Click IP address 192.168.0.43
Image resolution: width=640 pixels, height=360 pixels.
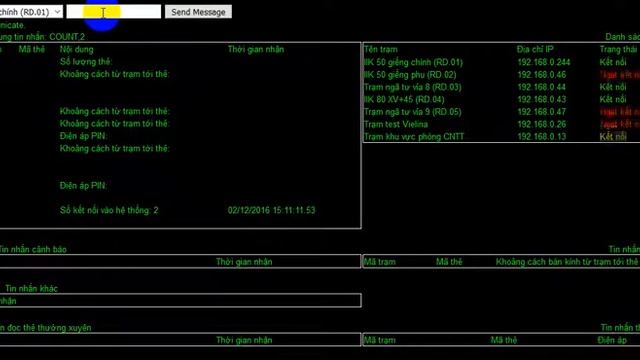pyautogui.click(x=542, y=99)
